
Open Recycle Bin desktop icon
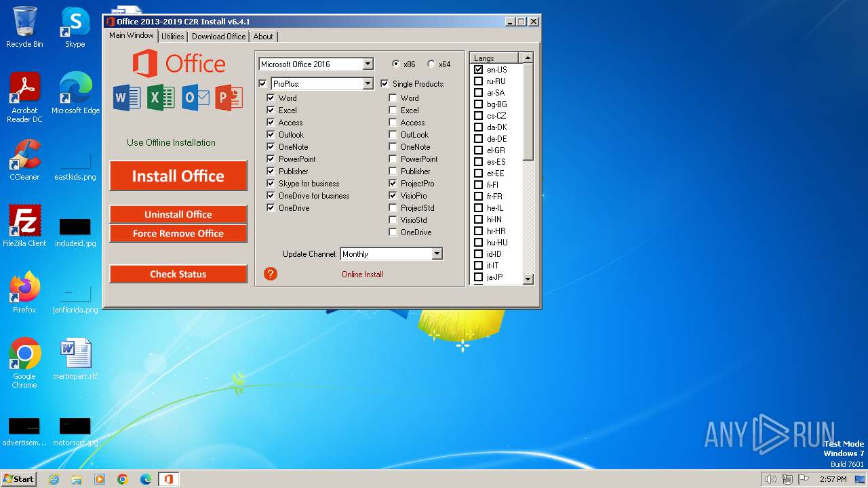[x=24, y=27]
